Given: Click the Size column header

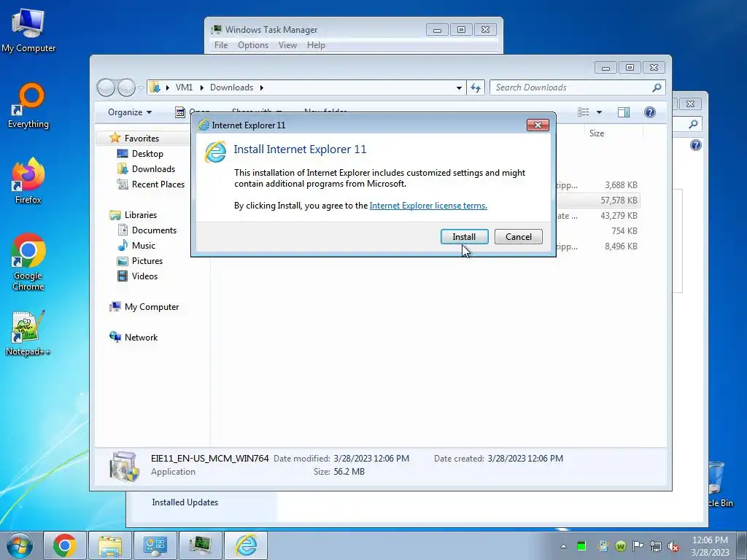Looking at the screenshot, I should click(x=597, y=133).
